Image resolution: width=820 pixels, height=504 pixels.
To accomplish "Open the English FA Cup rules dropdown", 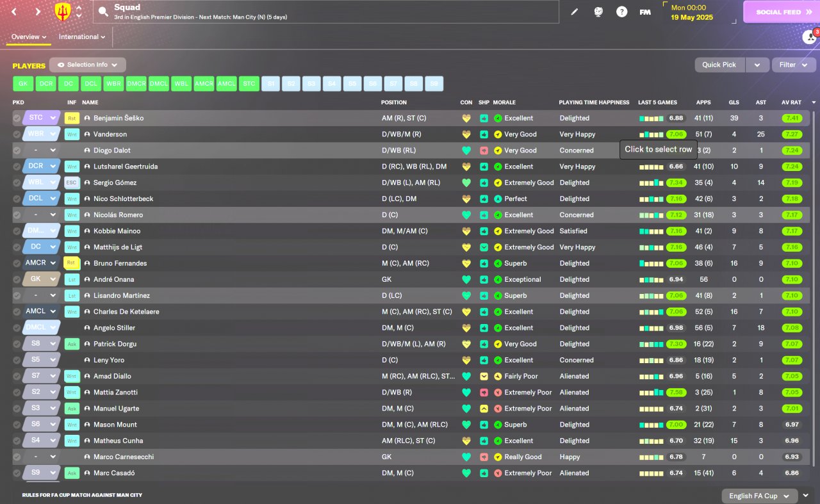I will pyautogui.click(x=760, y=496).
